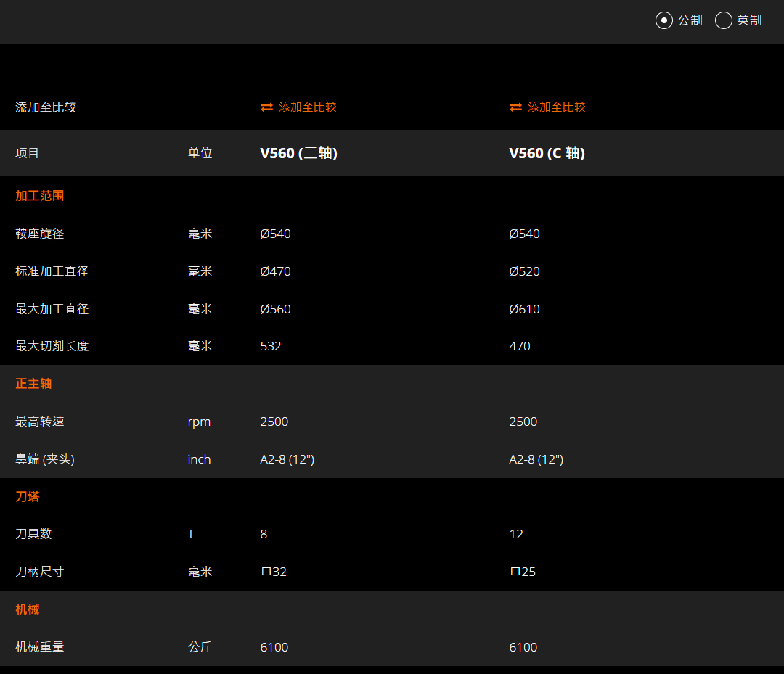Click the 单位 header label

[200, 153]
